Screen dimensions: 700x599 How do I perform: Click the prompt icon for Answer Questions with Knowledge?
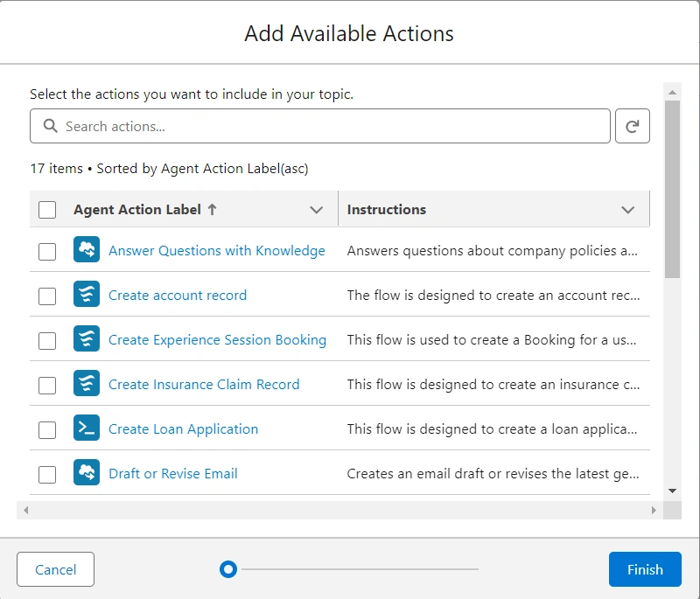(x=87, y=251)
